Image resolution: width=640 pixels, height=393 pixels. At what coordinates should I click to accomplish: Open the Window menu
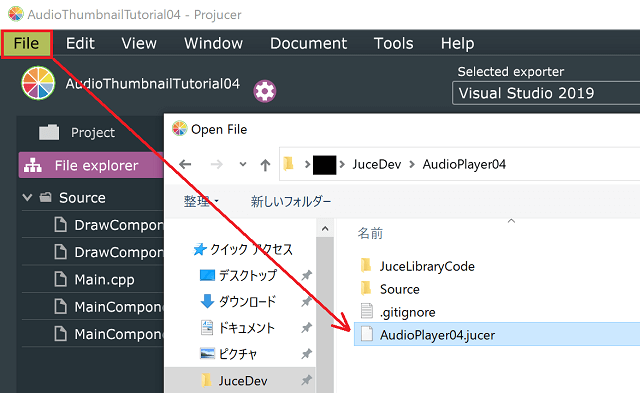213,44
